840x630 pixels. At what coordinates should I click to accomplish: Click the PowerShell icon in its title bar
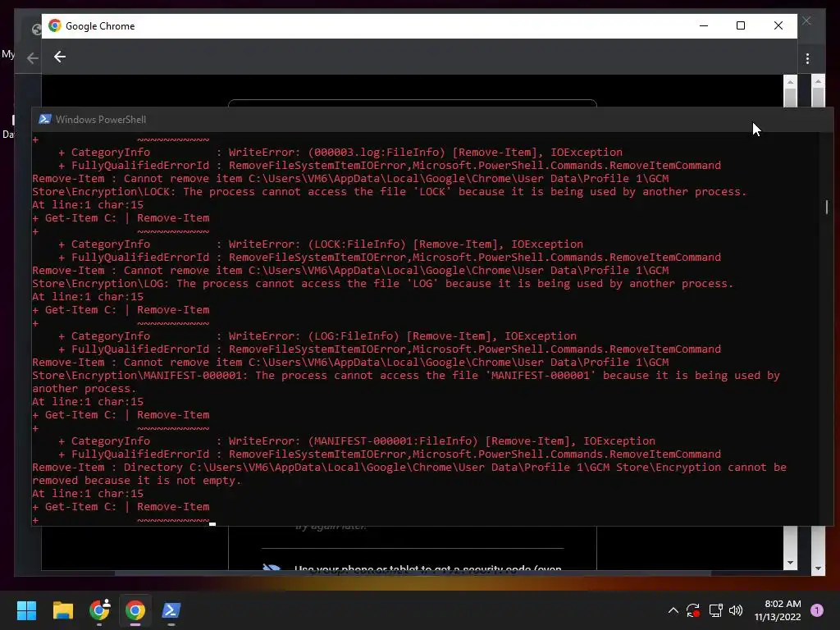pos(45,119)
